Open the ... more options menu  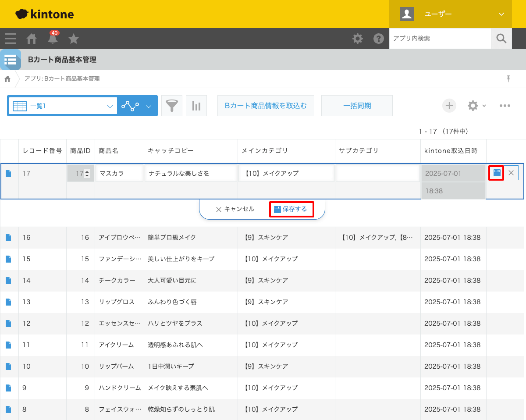click(505, 105)
